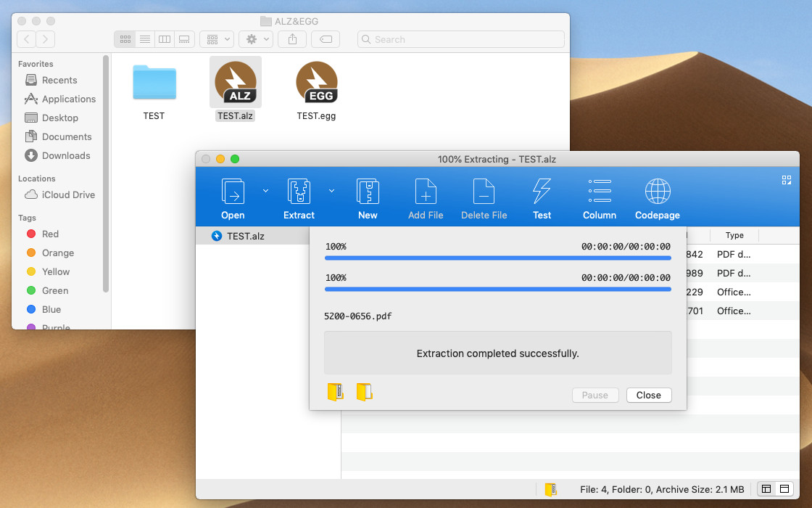Click the Red tag in the sidebar

[50, 234]
